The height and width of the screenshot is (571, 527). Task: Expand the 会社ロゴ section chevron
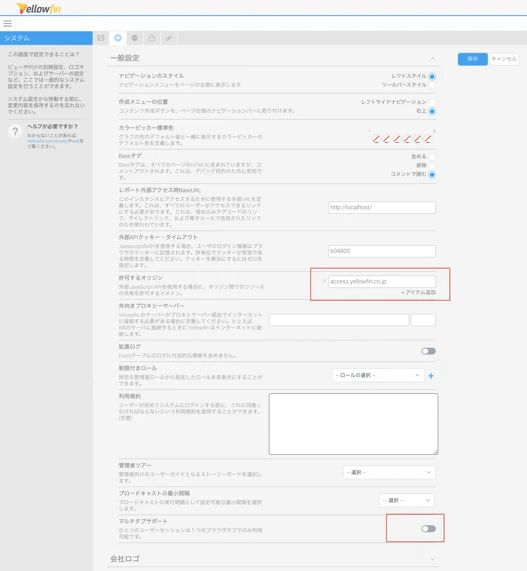(x=432, y=559)
